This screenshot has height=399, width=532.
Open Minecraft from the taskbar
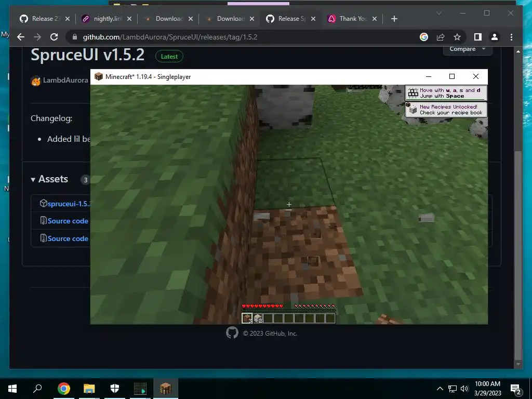(166, 389)
